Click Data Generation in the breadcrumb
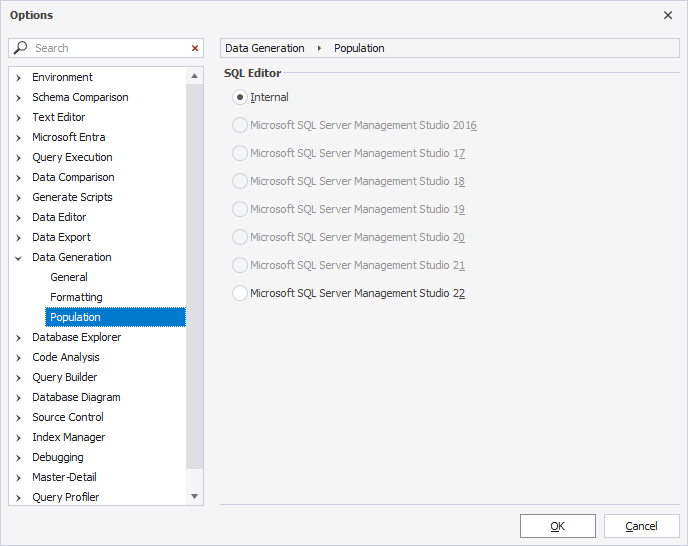The height and width of the screenshot is (546, 688). (x=265, y=48)
